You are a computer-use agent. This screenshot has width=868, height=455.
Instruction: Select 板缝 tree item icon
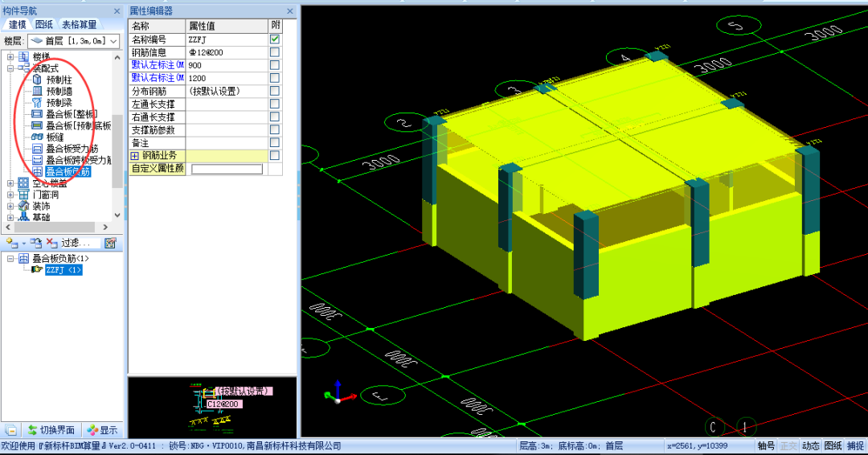[37, 137]
